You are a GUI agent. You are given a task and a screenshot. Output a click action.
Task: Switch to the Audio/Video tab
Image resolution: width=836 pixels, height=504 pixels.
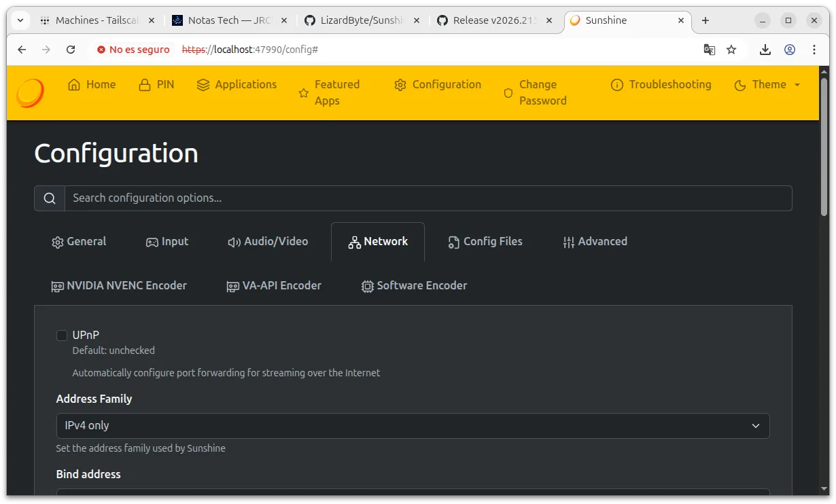(x=268, y=242)
